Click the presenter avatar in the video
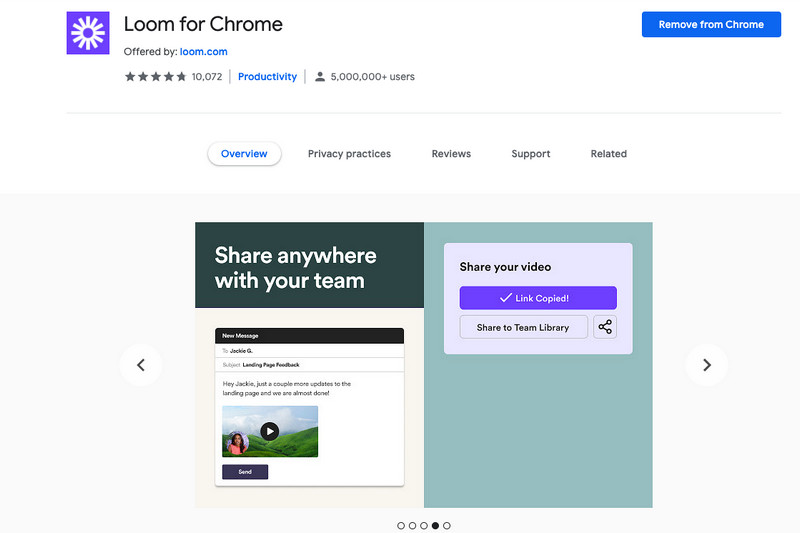800x533 pixels. click(237, 443)
